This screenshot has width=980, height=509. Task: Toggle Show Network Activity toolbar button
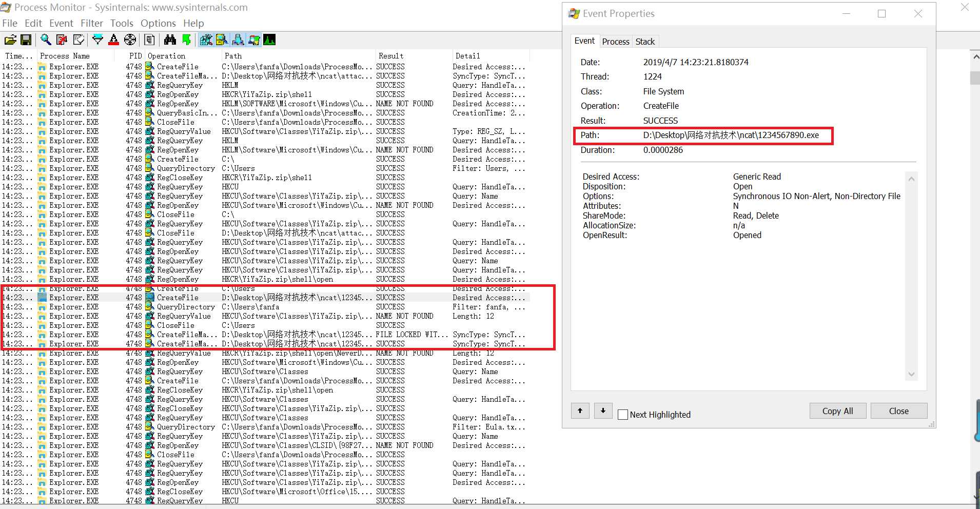coord(238,40)
